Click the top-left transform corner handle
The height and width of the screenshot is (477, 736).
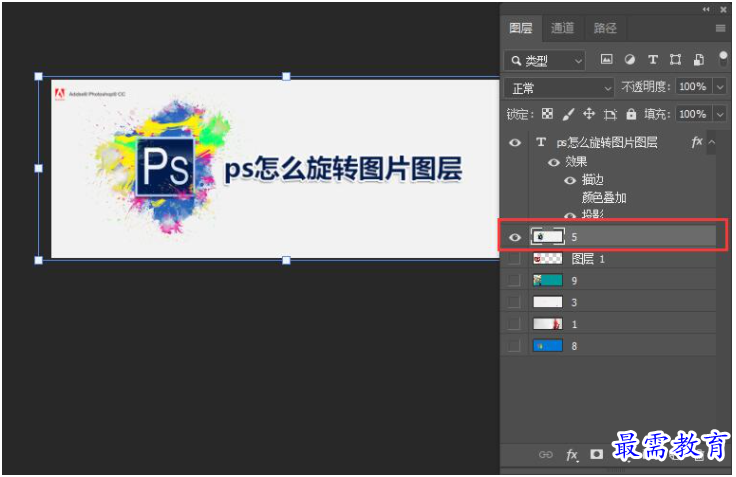pos(38,77)
